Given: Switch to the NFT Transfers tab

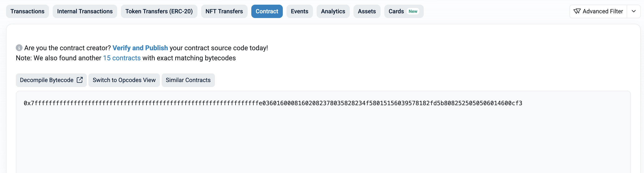Looking at the screenshot, I should (x=224, y=11).
